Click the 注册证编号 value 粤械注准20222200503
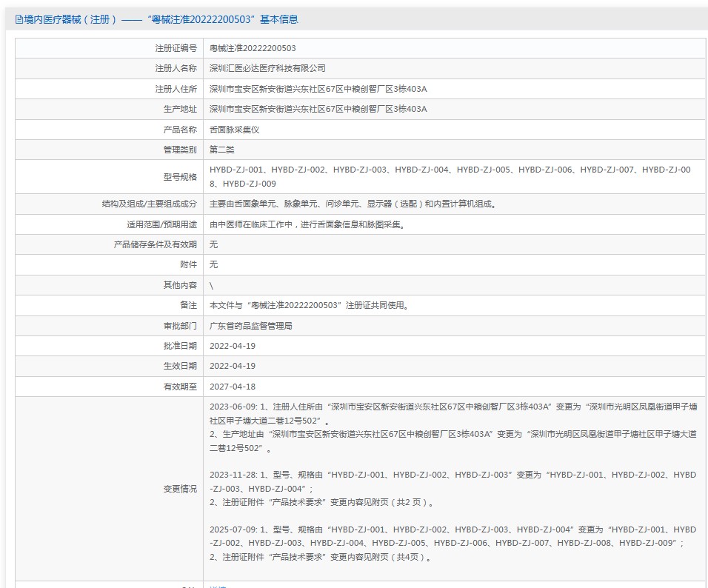The height and width of the screenshot is (588, 708). [x=253, y=48]
